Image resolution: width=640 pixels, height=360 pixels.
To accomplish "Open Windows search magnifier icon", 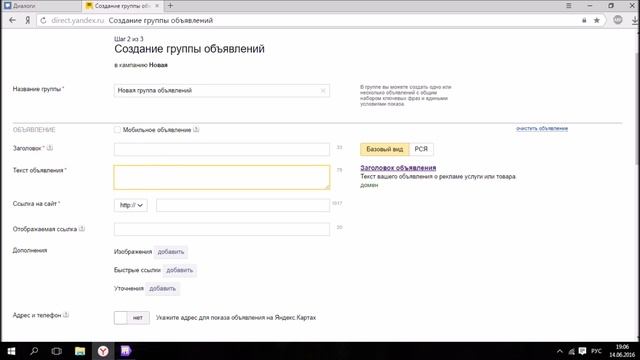I will (34, 351).
